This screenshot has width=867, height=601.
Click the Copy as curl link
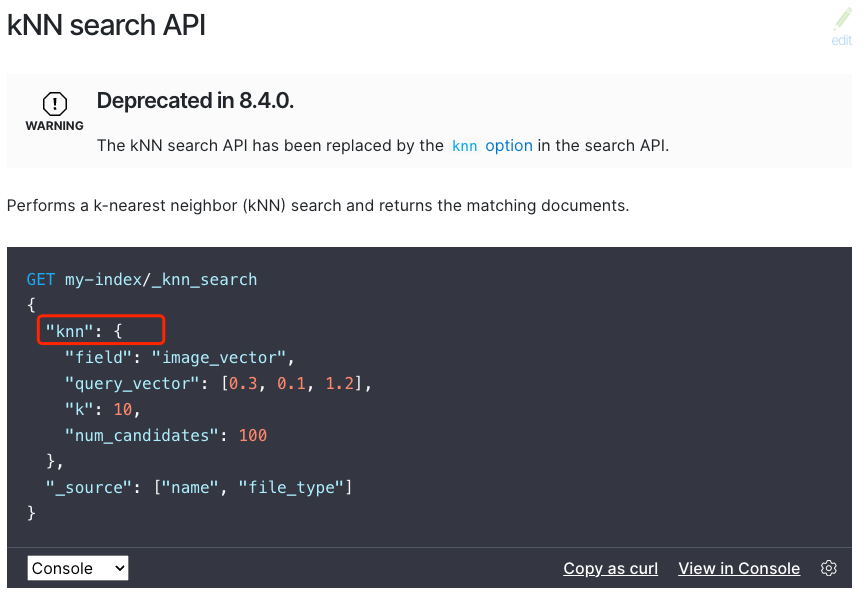(x=610, y=568)
